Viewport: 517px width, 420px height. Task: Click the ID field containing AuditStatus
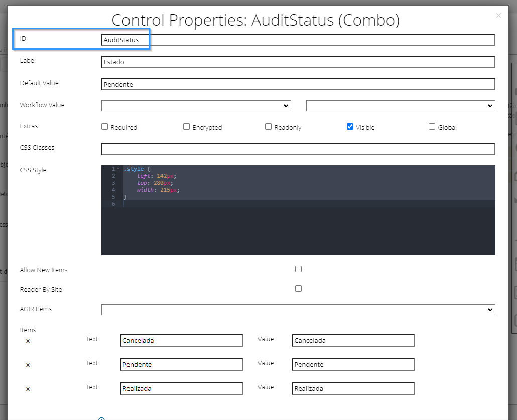point(298,40)
